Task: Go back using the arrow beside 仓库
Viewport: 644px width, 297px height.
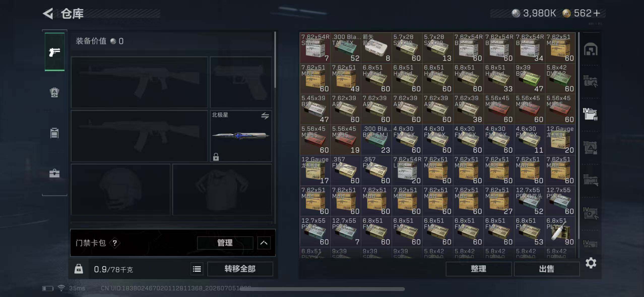Action: [x=48, y=13]
